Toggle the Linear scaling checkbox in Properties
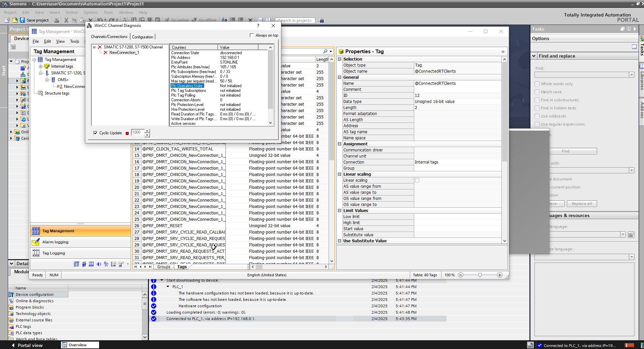The width and height of the screenshot is (644, 349). tap(417, 180)
